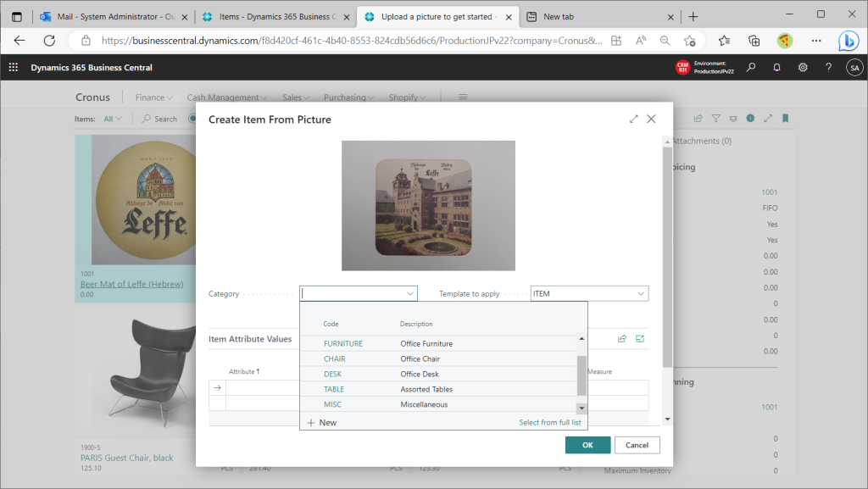The width and height of the screenshot is (868, 489).
Task: Open the Items All view filter dropdown
Action: pos(113,119)
